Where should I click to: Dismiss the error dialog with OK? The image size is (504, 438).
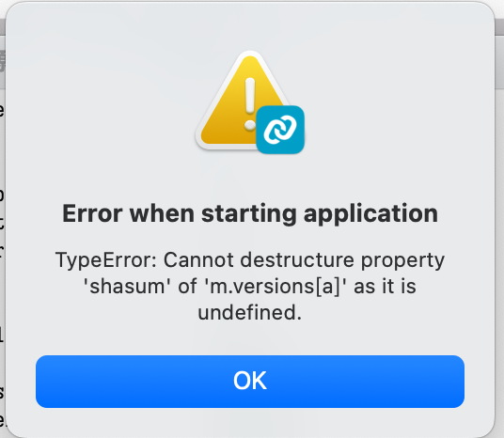pyautogui.click(x=250, y=381)
